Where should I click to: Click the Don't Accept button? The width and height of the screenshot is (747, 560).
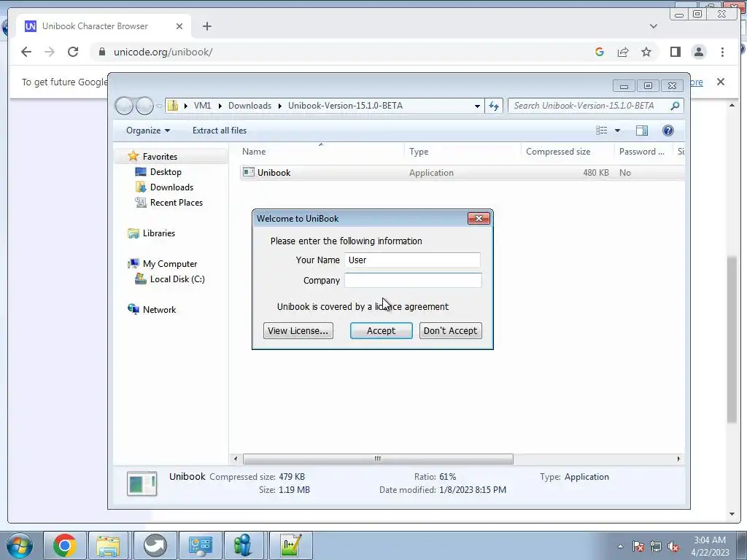tap(450, 330)
